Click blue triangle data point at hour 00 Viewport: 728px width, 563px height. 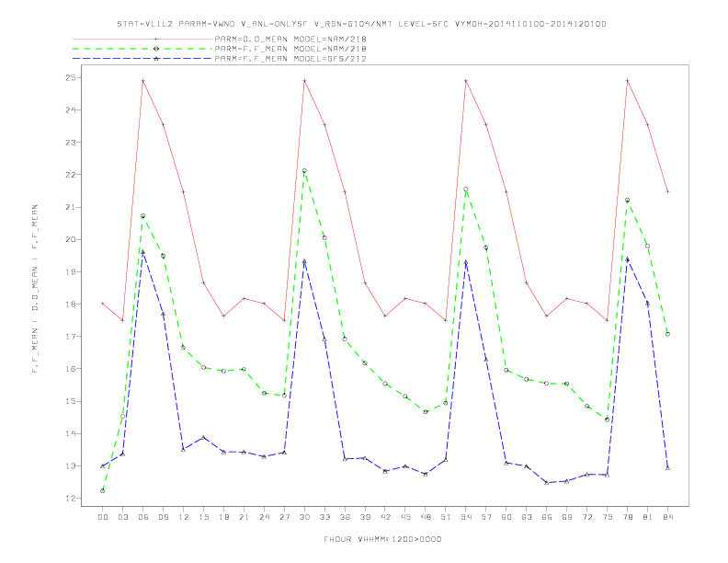103,465
